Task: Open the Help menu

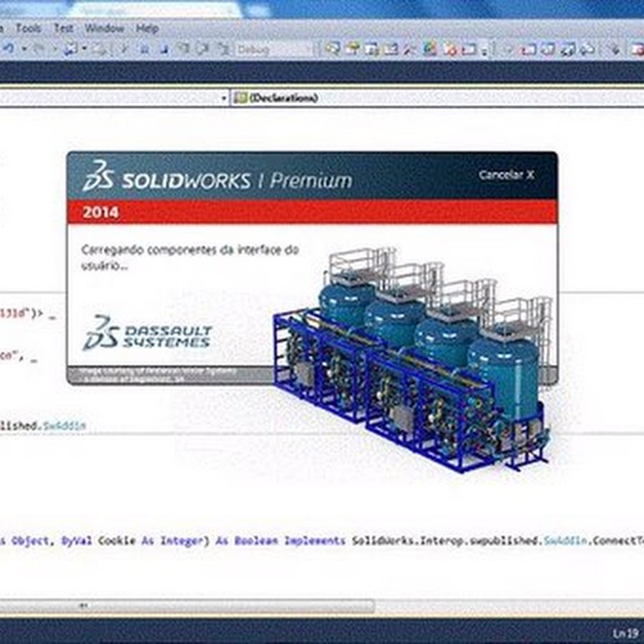Action: tap(147, 29)
